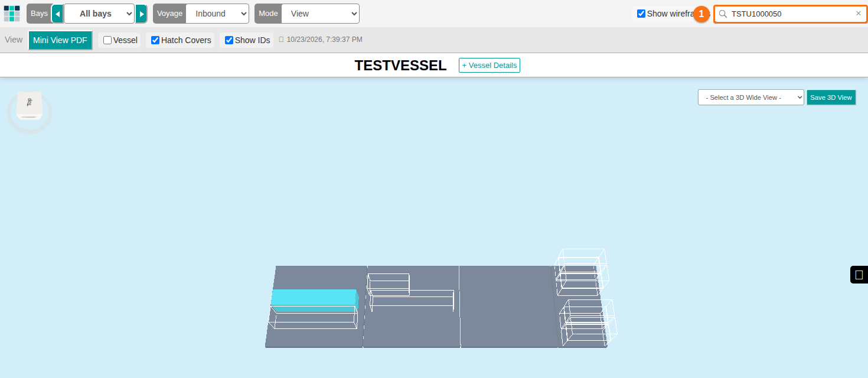
Task: Enable the Vessel checkbox
Action: [107, 40]
